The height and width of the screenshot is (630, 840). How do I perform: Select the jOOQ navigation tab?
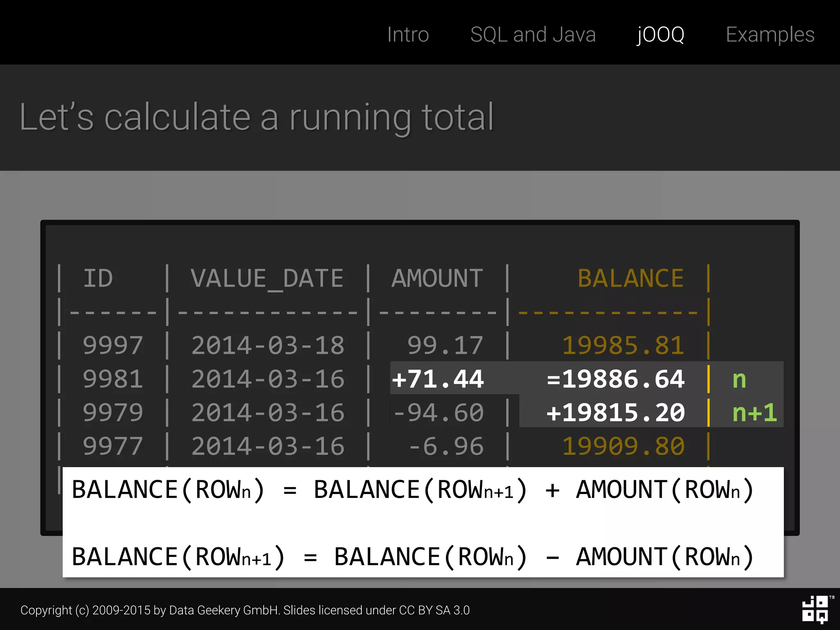[660, 34]
